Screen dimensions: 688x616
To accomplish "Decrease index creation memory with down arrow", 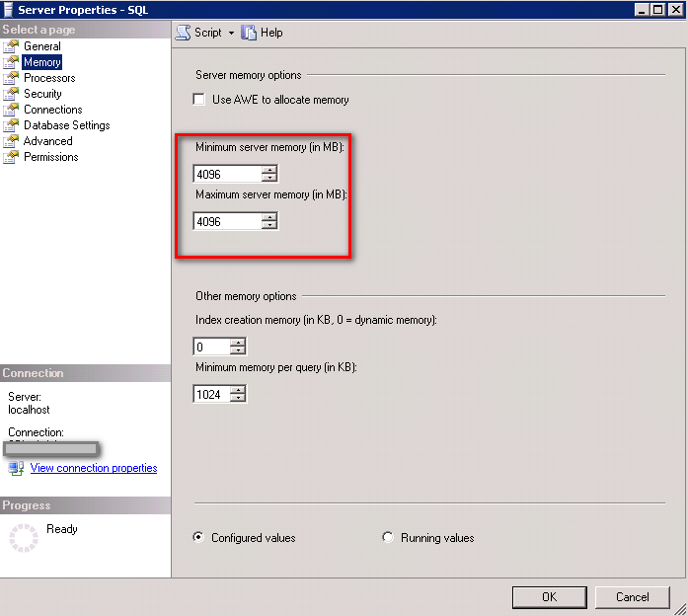I will pyautogui.click(x=237, y=350).
